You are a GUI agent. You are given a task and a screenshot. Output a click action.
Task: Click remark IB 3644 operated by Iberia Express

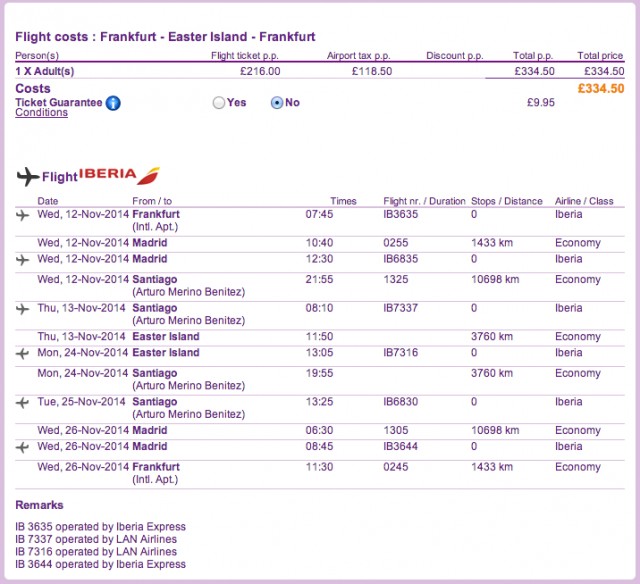[100, 564]
